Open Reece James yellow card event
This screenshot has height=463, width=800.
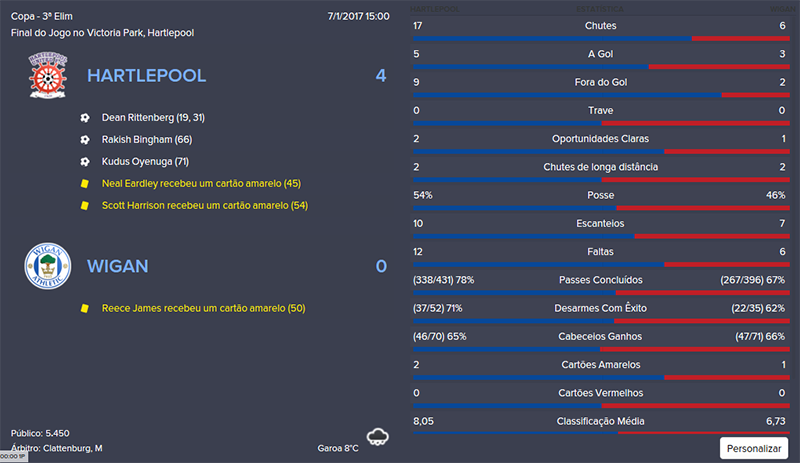[203, 309]
